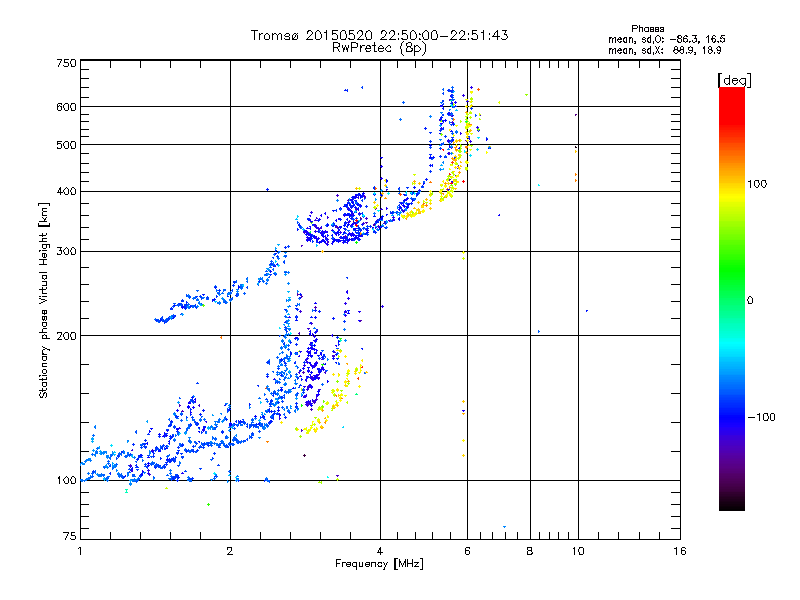Viewport: 800px width, 600px height.
Task: Click the "mean, sd,X: 88.9, 18.9" line
Action: [664, 50]
